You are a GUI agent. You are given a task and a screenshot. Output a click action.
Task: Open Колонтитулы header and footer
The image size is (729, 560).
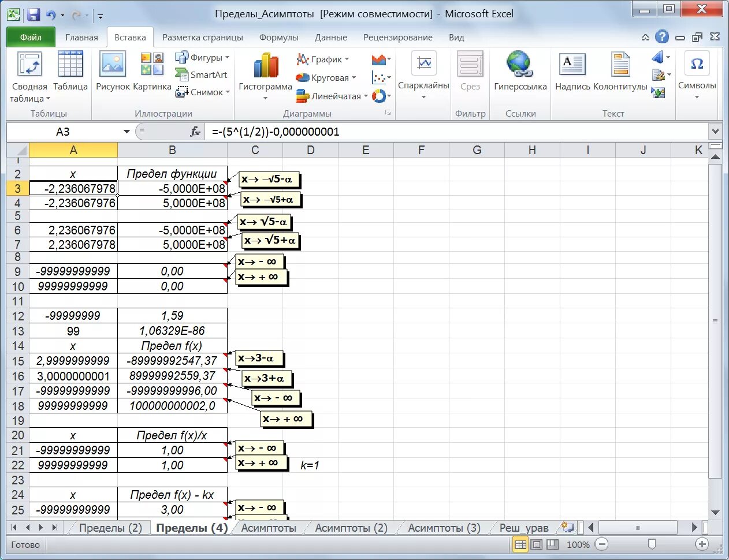620,71
